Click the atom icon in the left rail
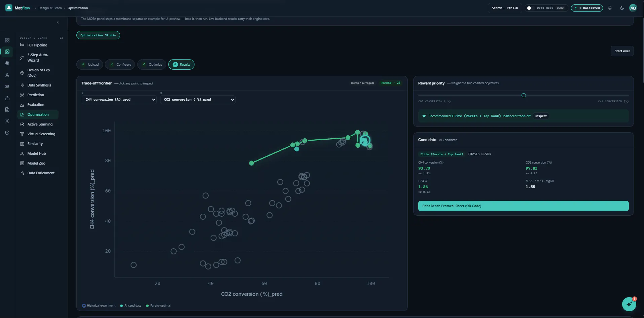 pos(7,63)
